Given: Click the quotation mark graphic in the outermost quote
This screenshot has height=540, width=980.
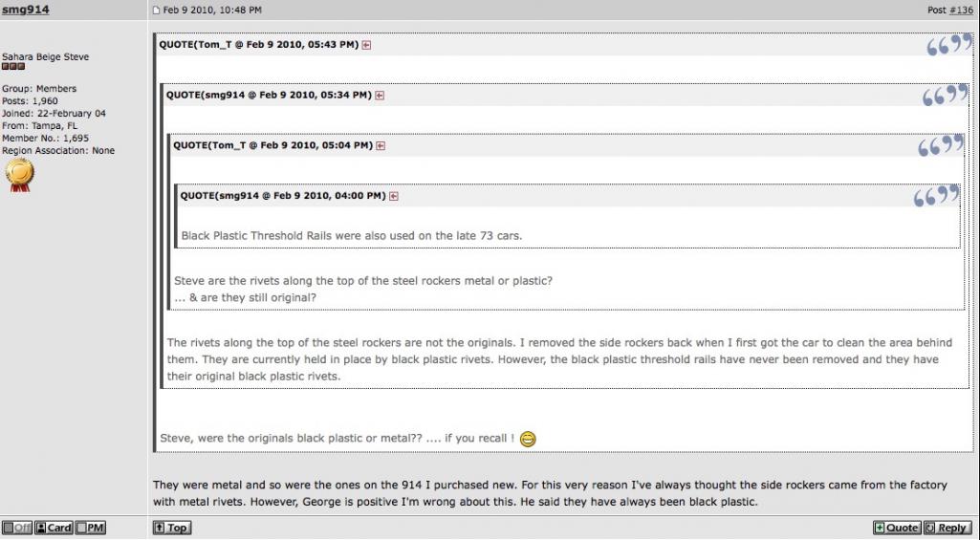Looking at the screenshot, I should [949, 44].
